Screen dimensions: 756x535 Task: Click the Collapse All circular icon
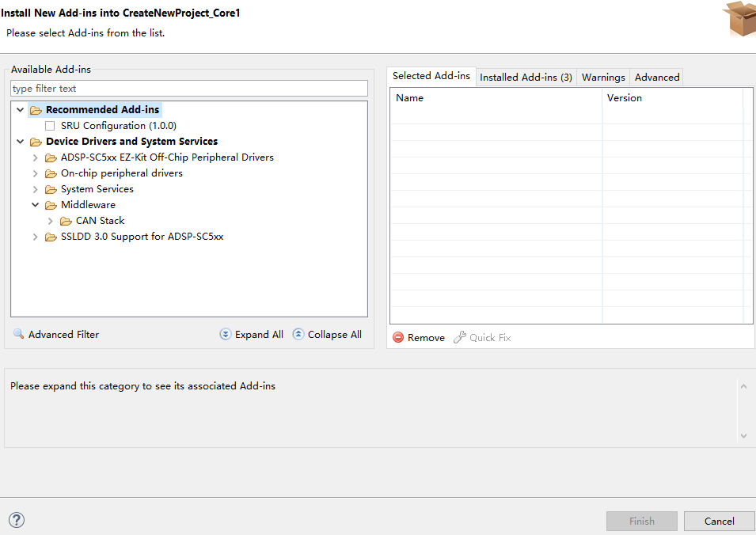tap(298, 334)
